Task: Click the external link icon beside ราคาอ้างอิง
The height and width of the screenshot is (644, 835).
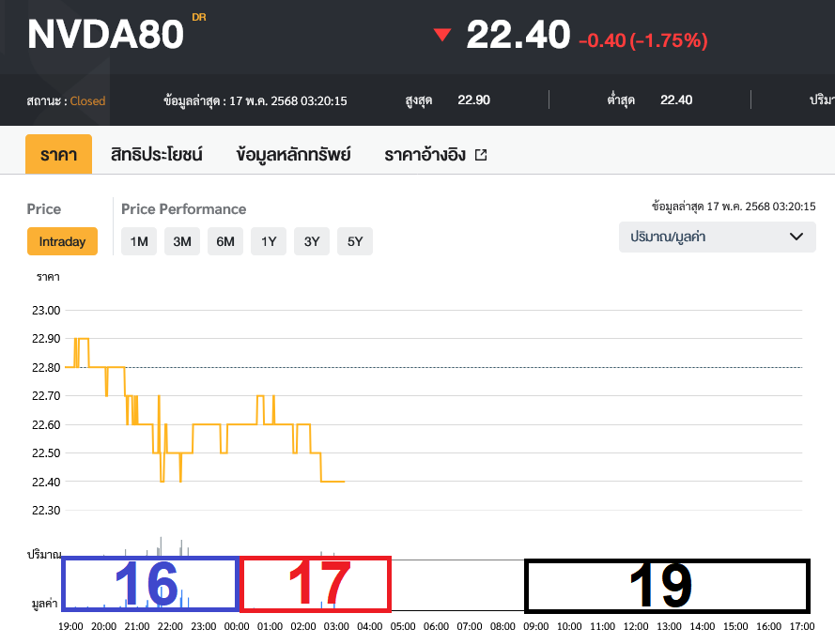Action: click(x=481, y=155)
